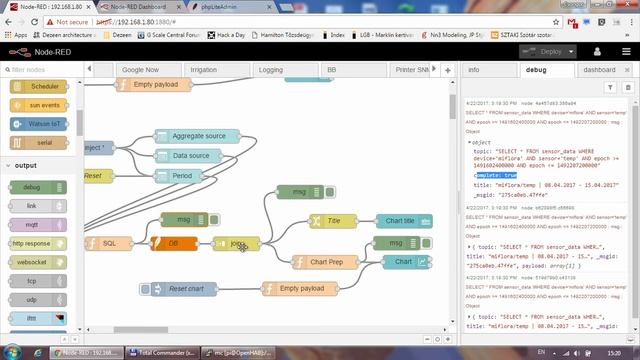The height and width of the screenshot is (360, 640).
Task: Add a new flow tab
Action: click(x=448, y=70)
